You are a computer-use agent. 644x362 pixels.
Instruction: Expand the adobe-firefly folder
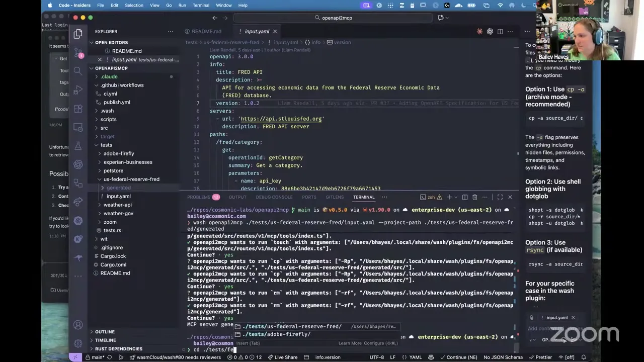[x=119, y=153]
